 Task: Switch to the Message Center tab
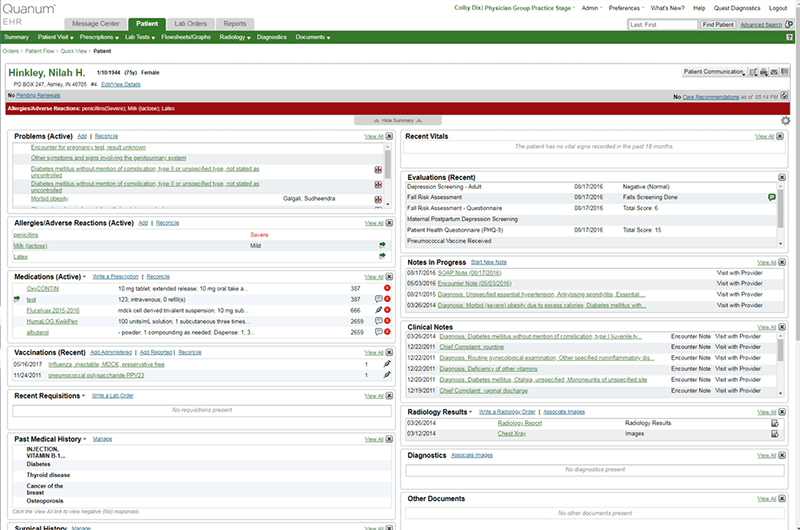tap(96, 24)
